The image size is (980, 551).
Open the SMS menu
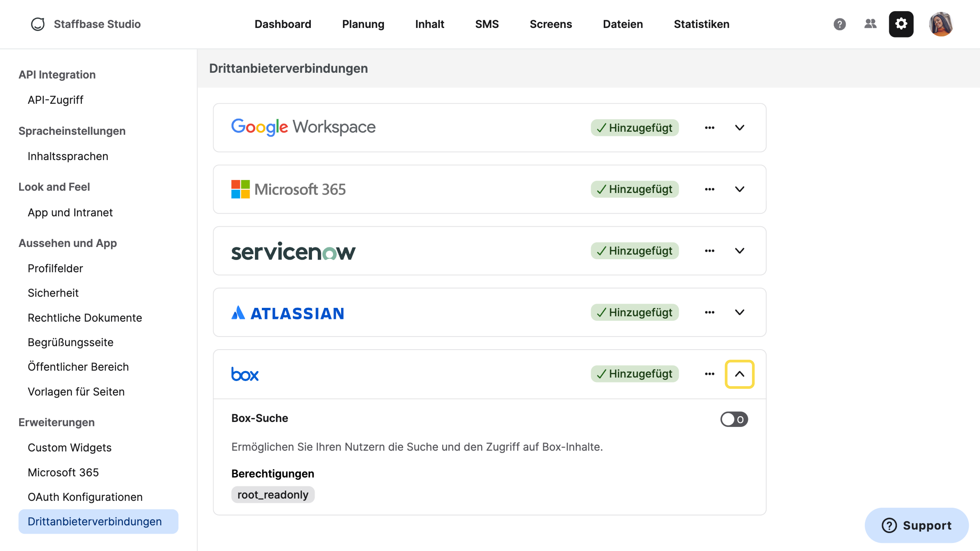[x=487, y=24]
